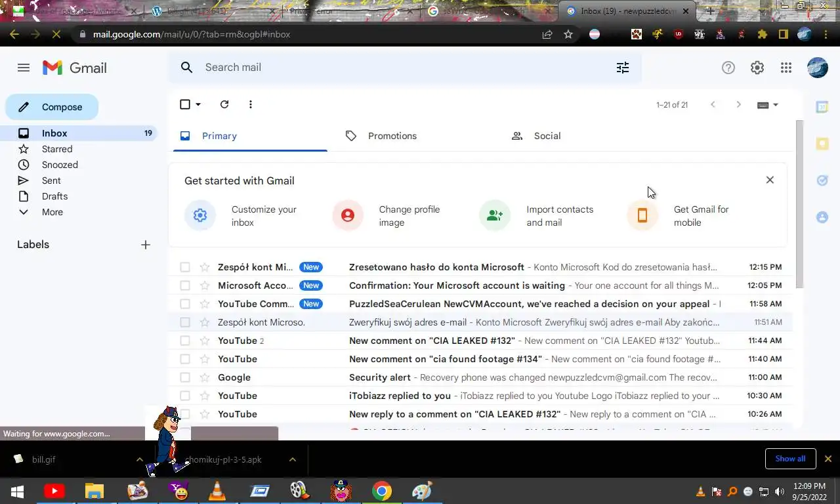Open Google Tasks in the side panel
Viewport: 840px width, 504px height.
coord(822,180)
